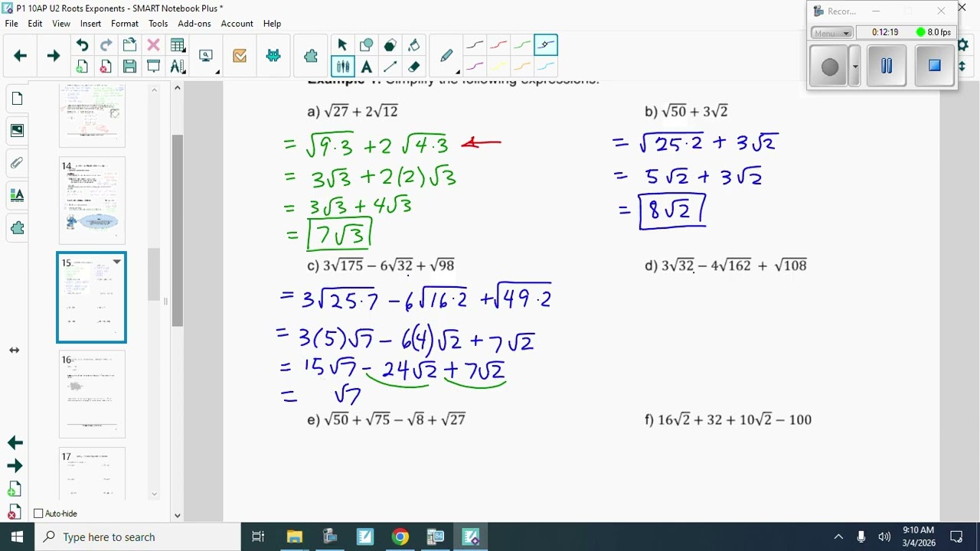Open File Explorer from the taskbar

pyautogui.click(x=295, y=537)
